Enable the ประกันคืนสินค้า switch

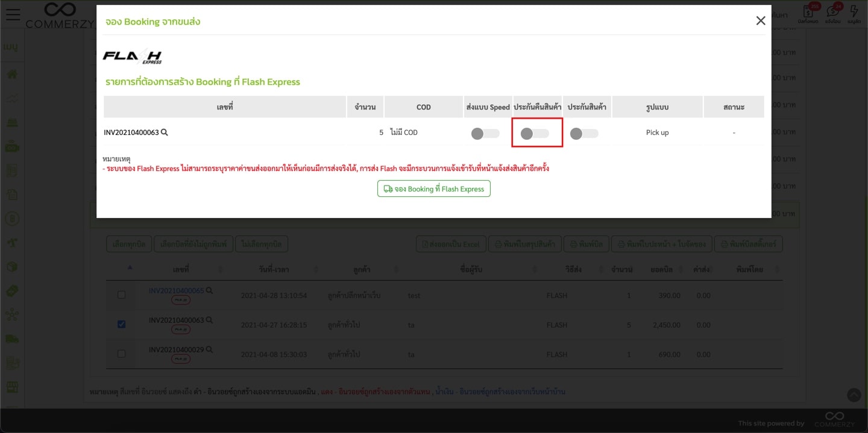click(535, 133)
